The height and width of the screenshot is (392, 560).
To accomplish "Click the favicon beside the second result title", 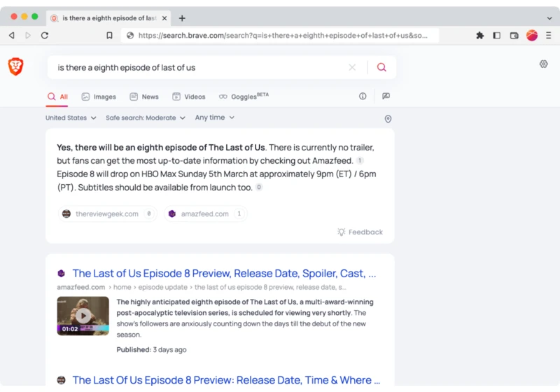I will 61,380.
